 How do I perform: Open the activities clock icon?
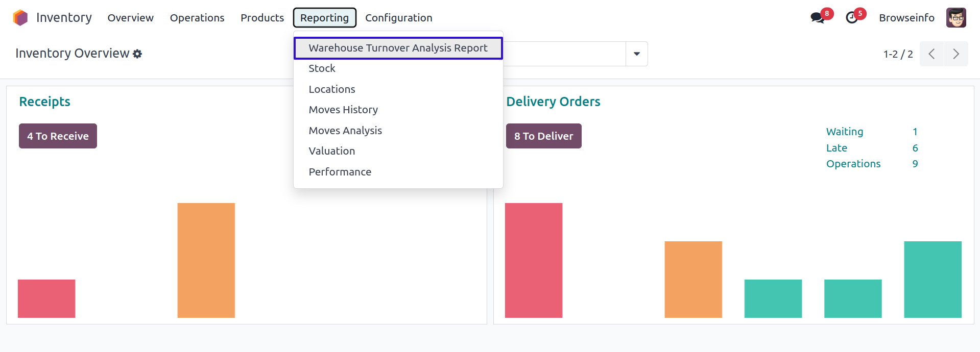coord(852,18)
